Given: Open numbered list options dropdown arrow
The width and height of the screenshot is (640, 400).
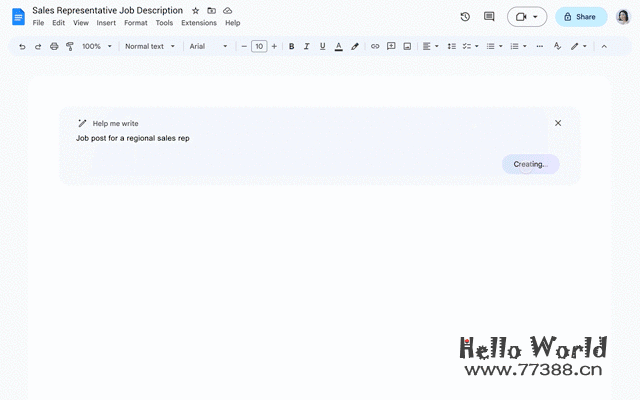Looking at the screenshot, I should 525,47.
